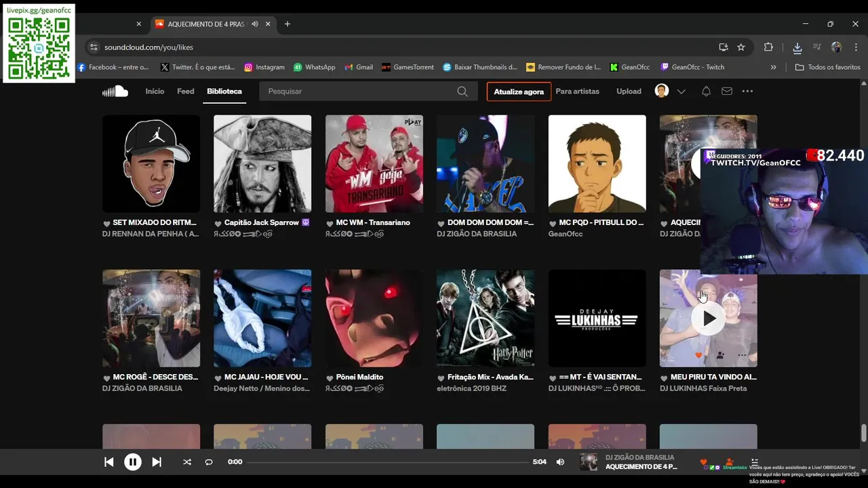Open the Biblioteca tab
The image size is (868, 488).
tap(224, 91)
